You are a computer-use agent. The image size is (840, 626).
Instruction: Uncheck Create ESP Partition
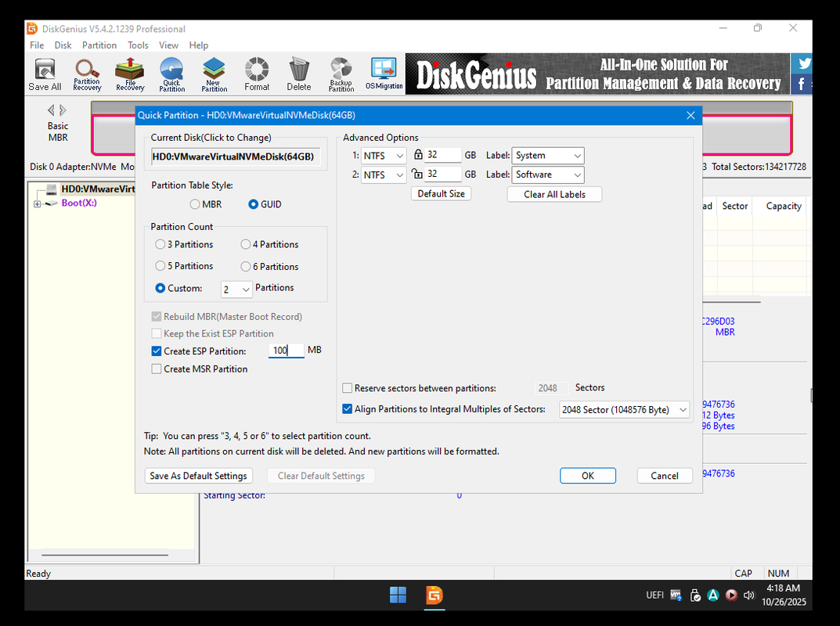[x=157, y=351]
